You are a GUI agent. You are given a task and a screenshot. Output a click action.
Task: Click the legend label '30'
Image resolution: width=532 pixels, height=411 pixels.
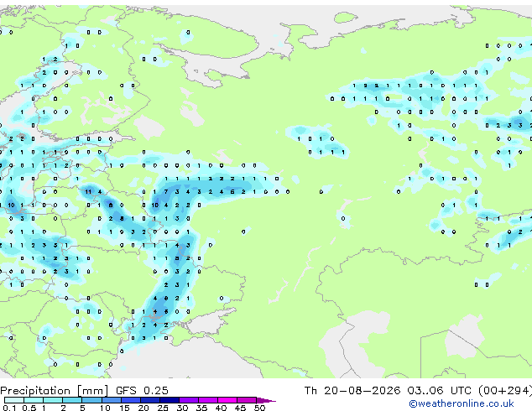(x=182, y=408)
